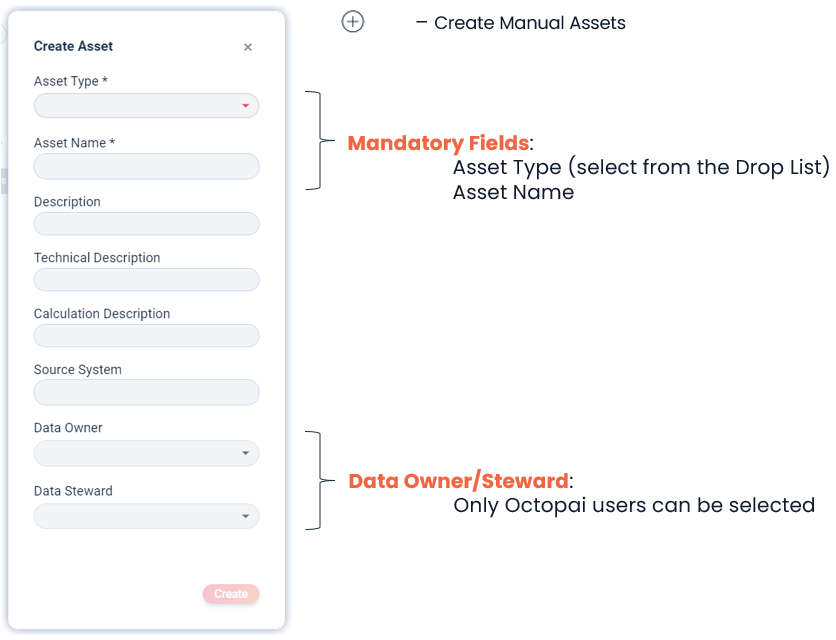Image resolution: width=836 pixels, height=640 pixels.
Task: Click into the Description field
Action: [x=146, y=224]
